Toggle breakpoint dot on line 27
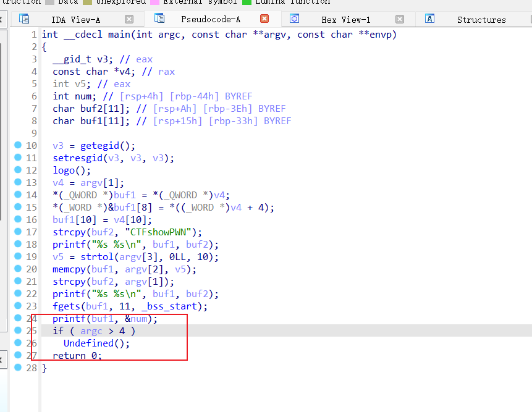Viewport: 532px width, 412px height. click(17, 356)
